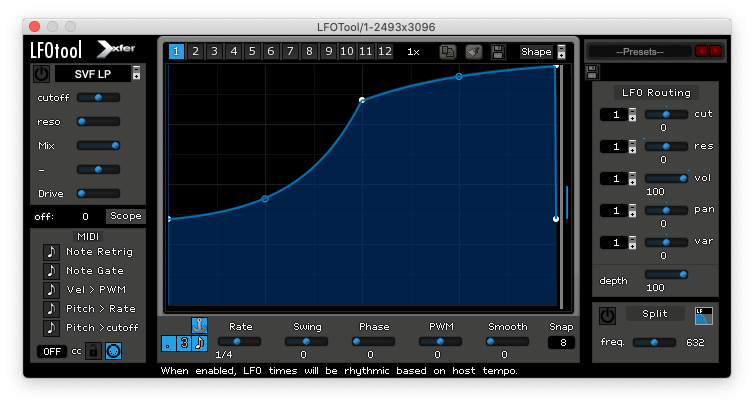Click the save preset floppy icon

(x=592, y=72)
